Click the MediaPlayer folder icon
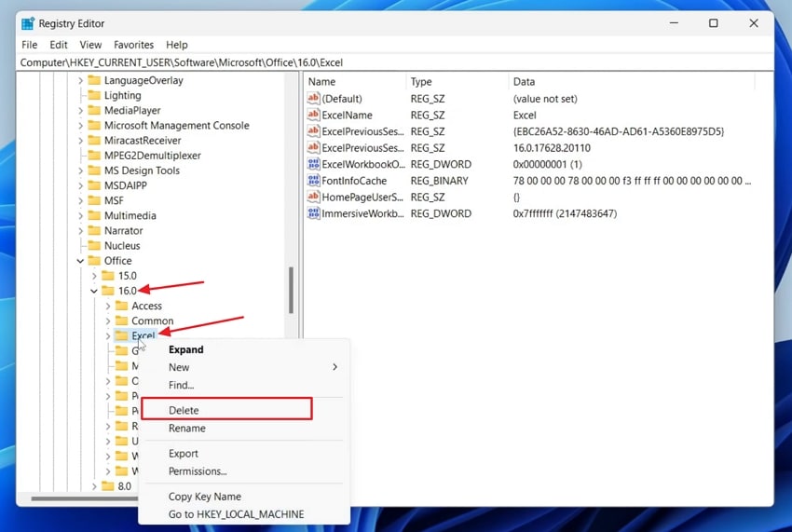Viewport: 792px width, 532px height. click(x=94, y=110)
